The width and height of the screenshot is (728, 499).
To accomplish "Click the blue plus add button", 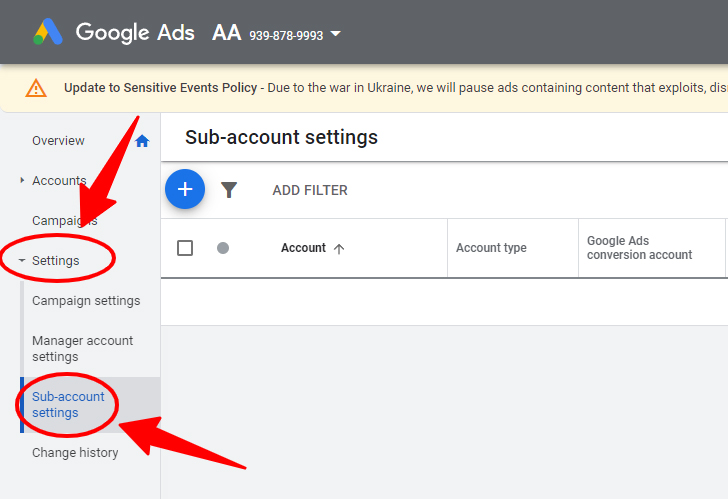I will [x=185, y=189].
